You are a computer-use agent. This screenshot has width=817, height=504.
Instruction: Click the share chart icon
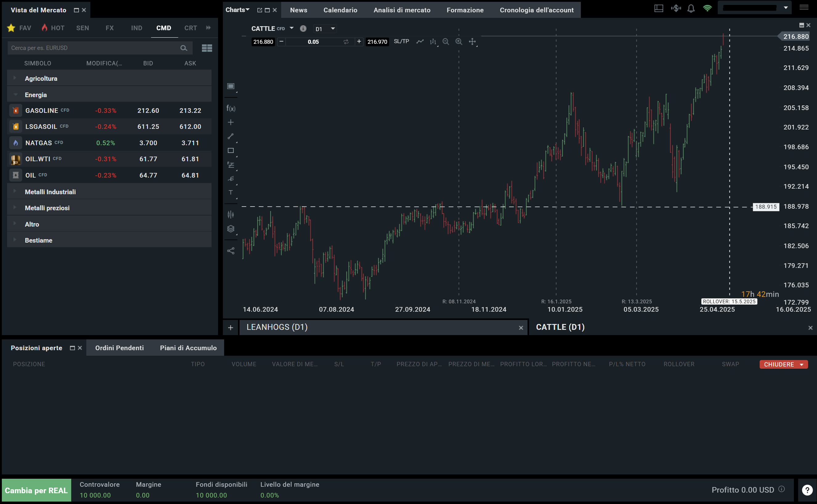(x=231, y=251)
